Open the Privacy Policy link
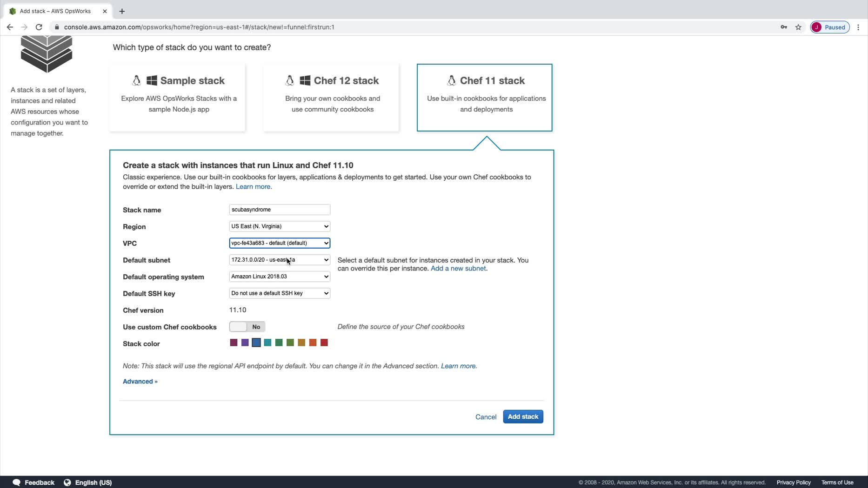This screenshot has width=868, height=488. pos(794,482)
